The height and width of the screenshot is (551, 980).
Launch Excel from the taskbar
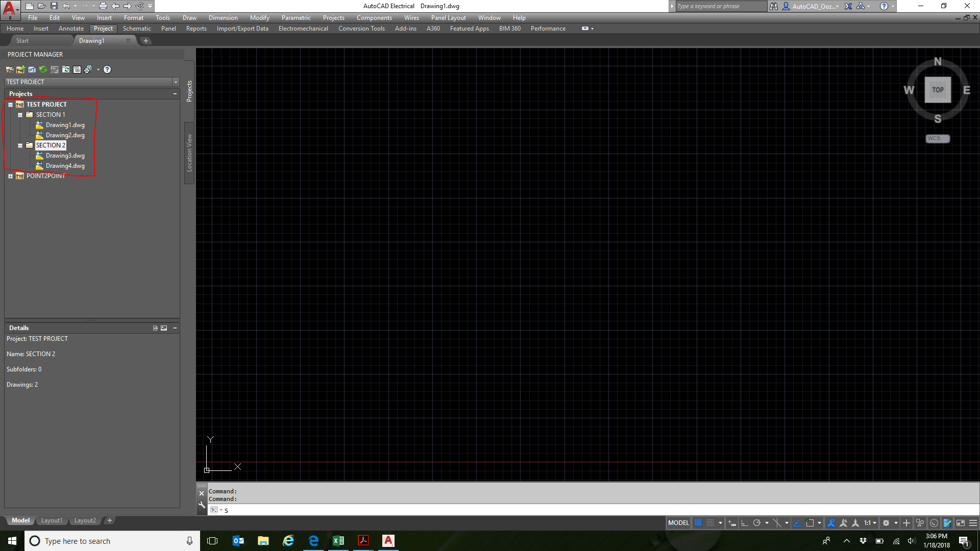pos(338,541)
